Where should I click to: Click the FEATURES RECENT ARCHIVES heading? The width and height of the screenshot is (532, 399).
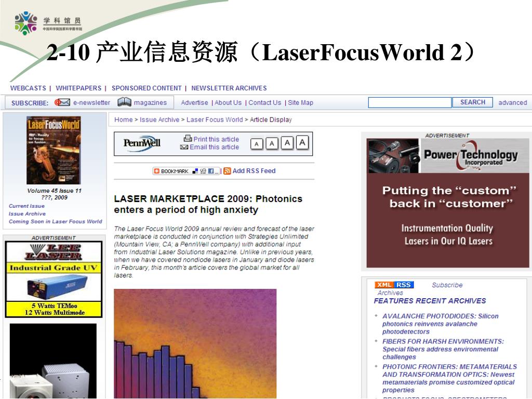430,301
